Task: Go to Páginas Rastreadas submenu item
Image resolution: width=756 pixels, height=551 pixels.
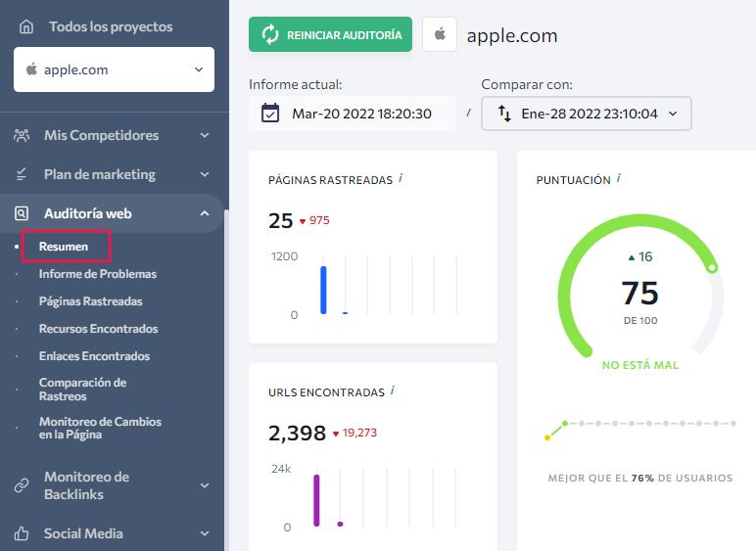Action: click(91, 301)
